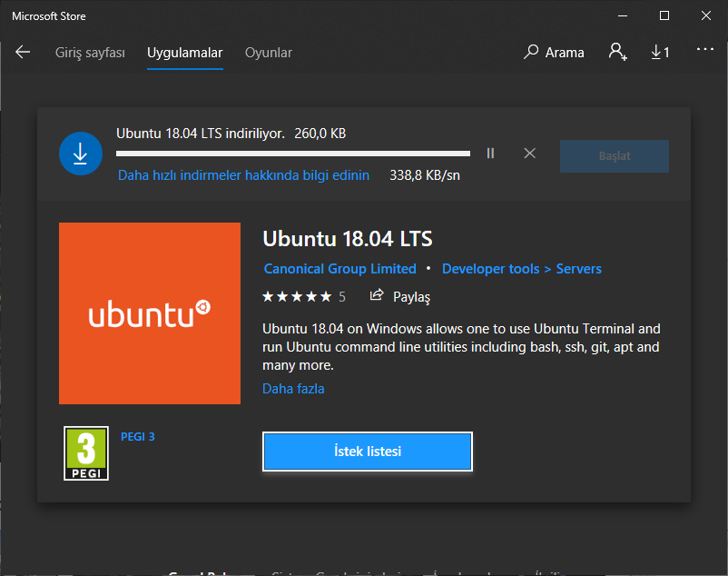Click the Başlat button
The image size is (728, 576).
(615, 156)
